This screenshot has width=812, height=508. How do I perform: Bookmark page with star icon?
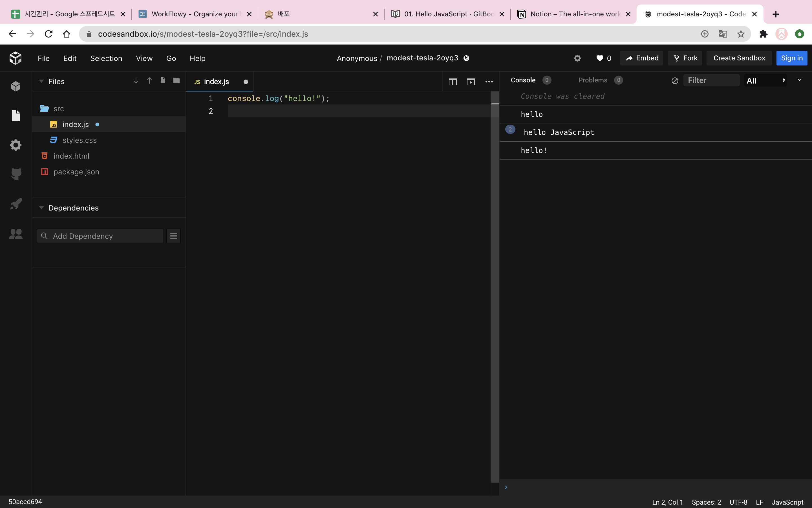coord(741,34)
